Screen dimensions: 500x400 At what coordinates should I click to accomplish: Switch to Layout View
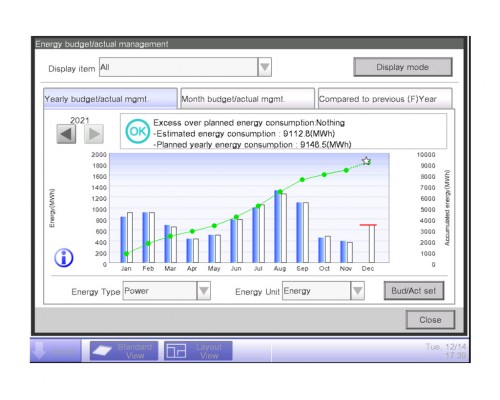[x=198, y=351]
